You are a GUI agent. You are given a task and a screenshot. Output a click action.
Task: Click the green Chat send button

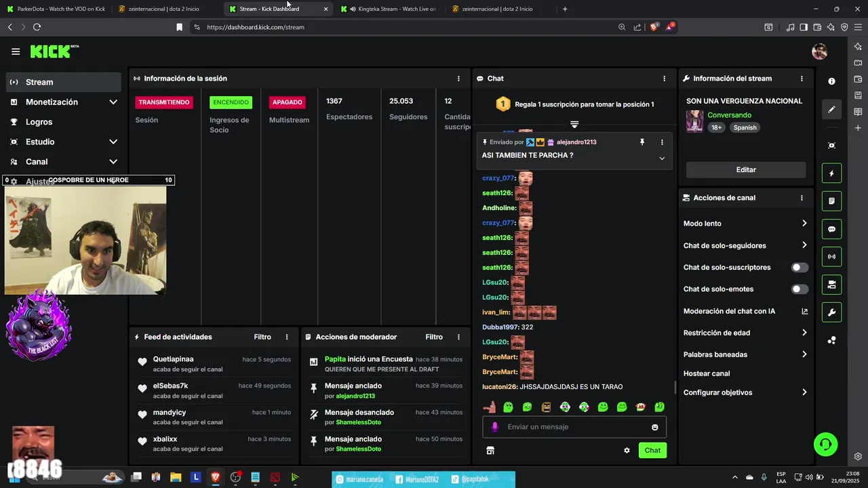point(652,450)
